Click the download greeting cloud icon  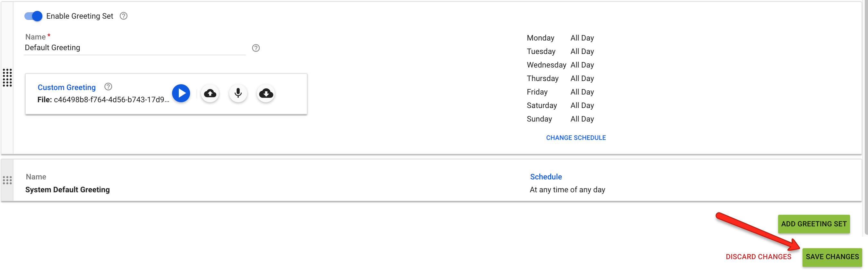pyautogui.click(x=266, y=93)
